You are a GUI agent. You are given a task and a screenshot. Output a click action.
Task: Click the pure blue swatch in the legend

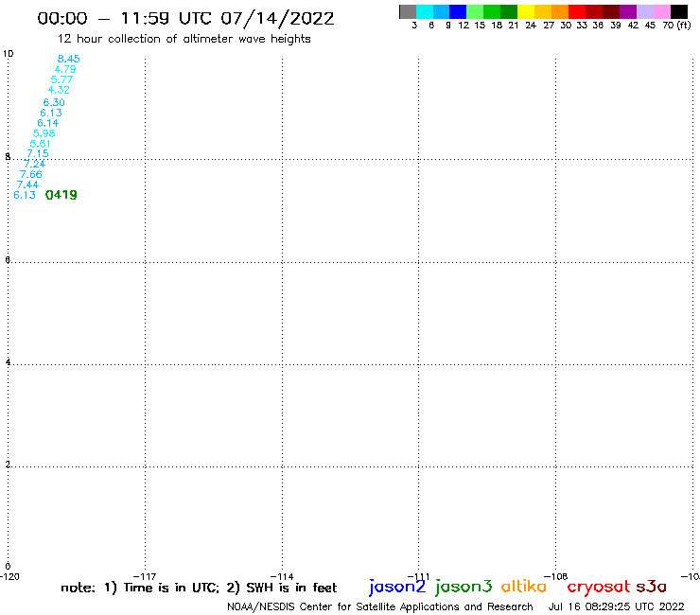click(458, 11)
